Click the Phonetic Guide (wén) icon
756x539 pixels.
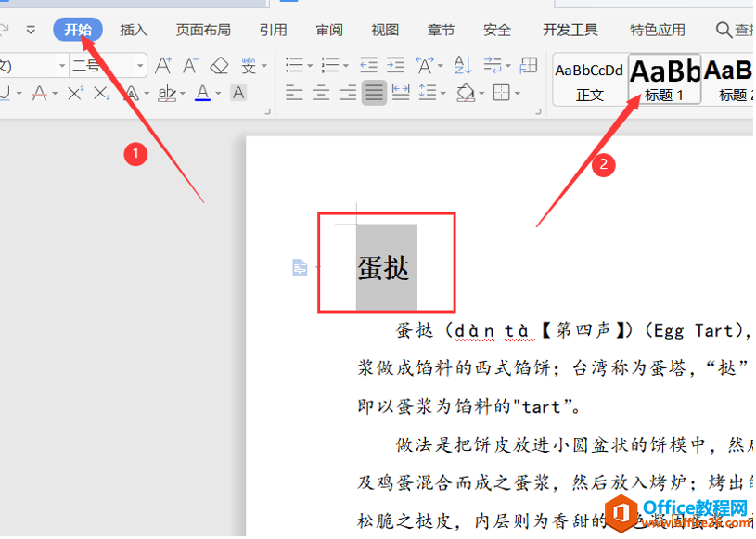coord(249,65)
